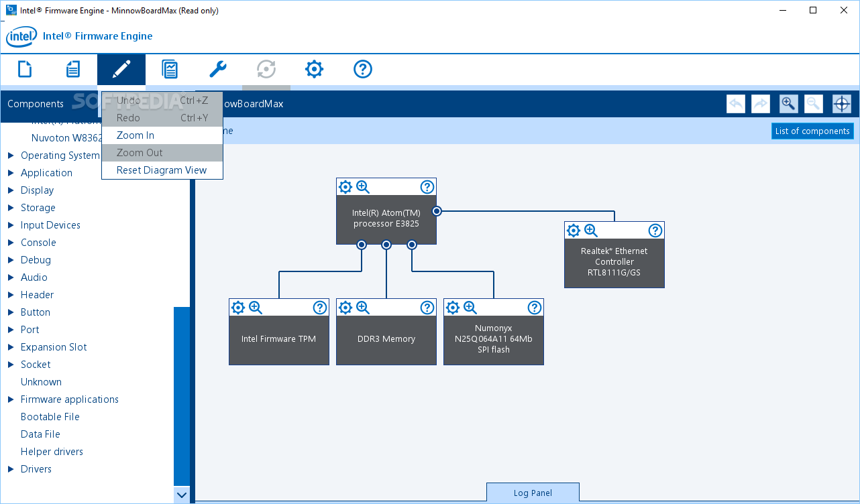Viewport: 860px width, 504px height.
Task: Click the circular refresh build icon
Action: tap(266, 69)
